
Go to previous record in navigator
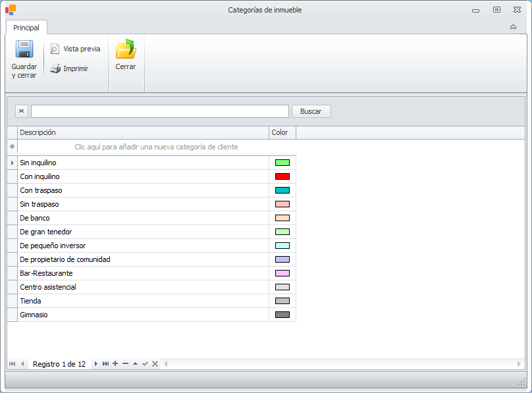22,364
